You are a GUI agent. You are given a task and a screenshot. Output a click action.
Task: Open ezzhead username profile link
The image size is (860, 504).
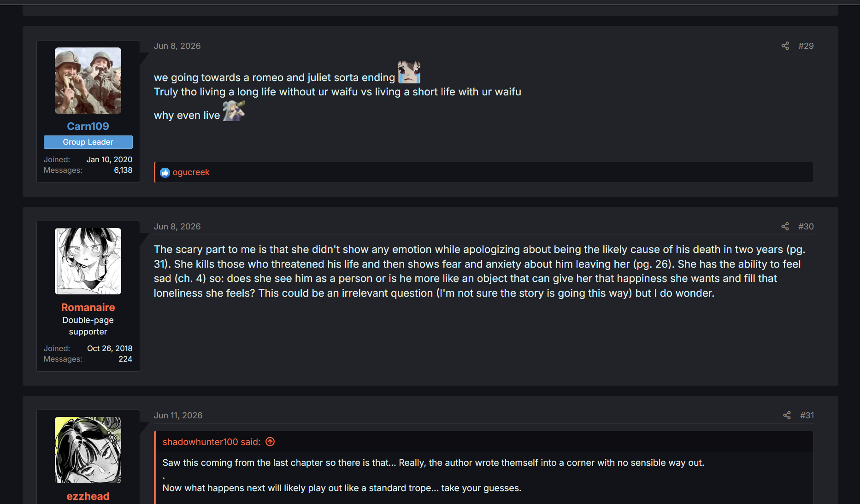point(88,496)
